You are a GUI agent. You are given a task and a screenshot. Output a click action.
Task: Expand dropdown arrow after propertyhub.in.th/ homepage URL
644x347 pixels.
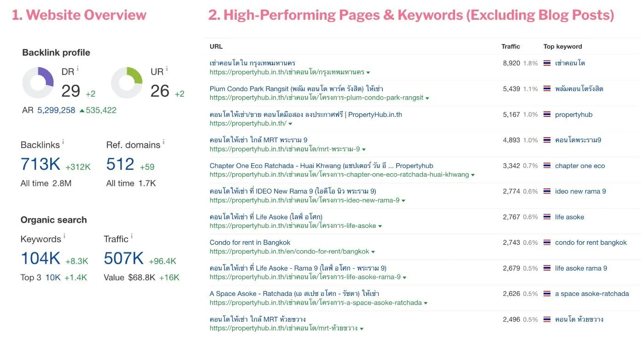[290, 124]
